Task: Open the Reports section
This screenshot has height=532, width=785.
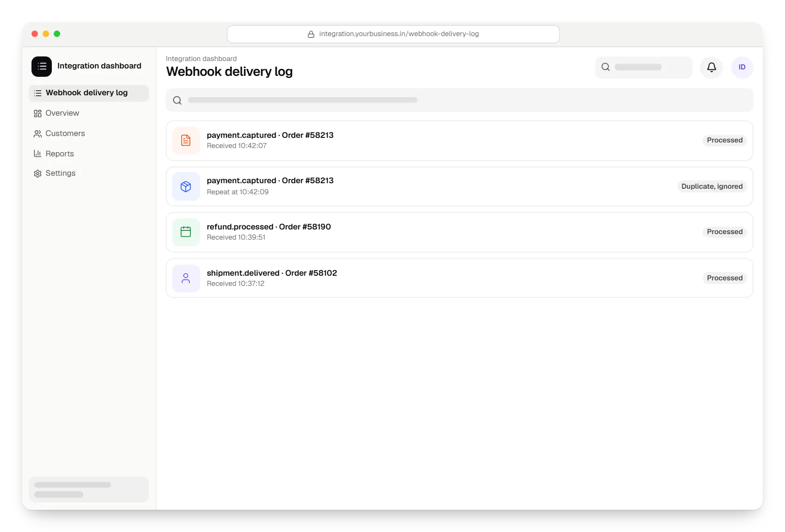Action: coord(89,154)
